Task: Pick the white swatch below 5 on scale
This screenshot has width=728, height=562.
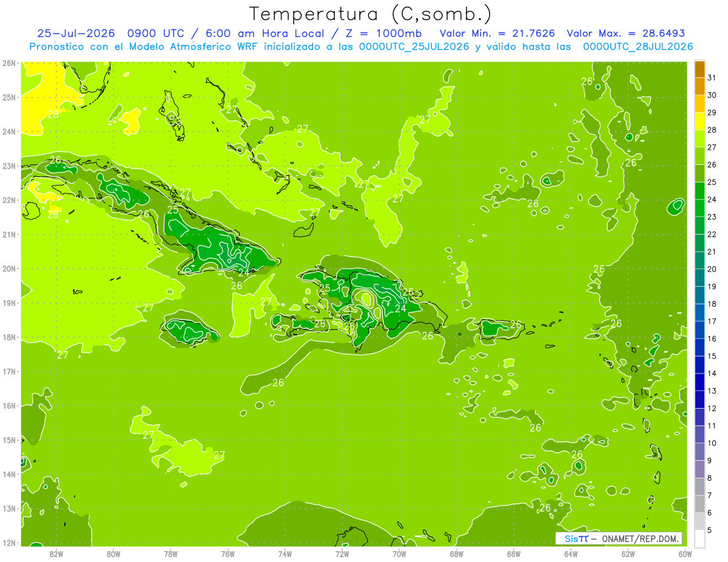Action: coord(699,538)
